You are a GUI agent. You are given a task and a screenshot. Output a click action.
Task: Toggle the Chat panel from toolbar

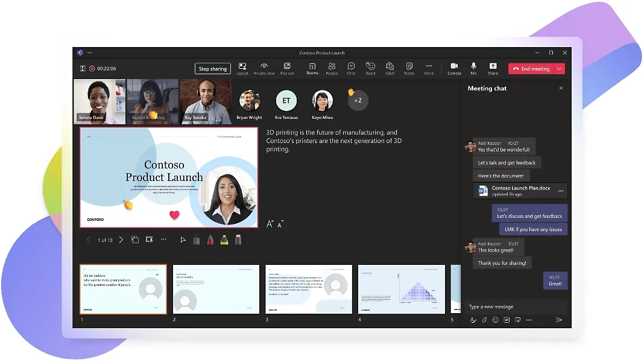tap(351, 69)
